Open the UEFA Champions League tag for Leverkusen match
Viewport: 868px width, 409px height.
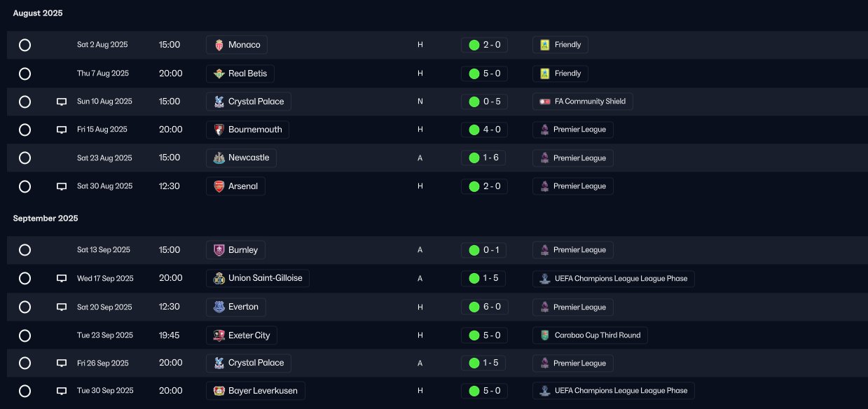614,391
